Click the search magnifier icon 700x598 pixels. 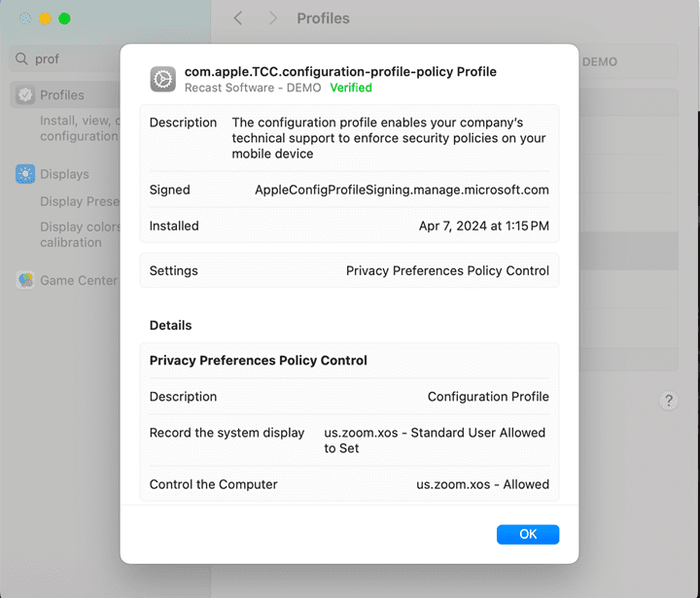tap(21, 59)
